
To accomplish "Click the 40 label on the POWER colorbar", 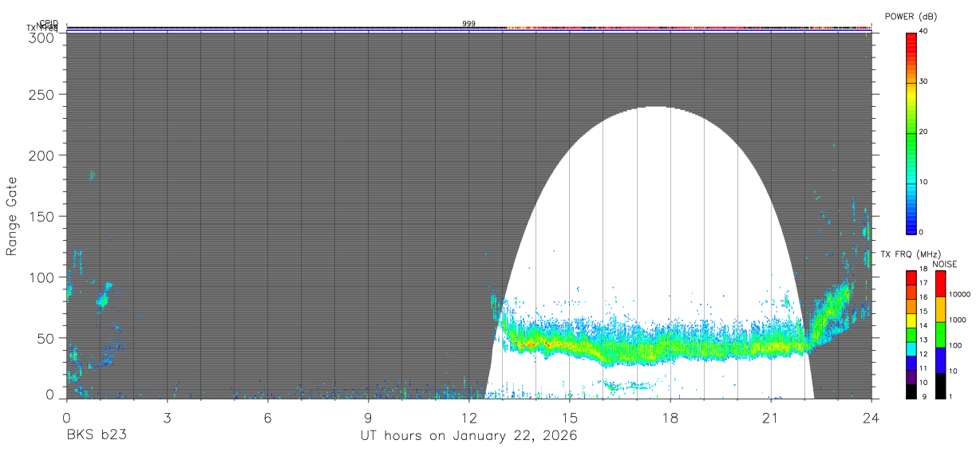I will [x=925, y=31].
